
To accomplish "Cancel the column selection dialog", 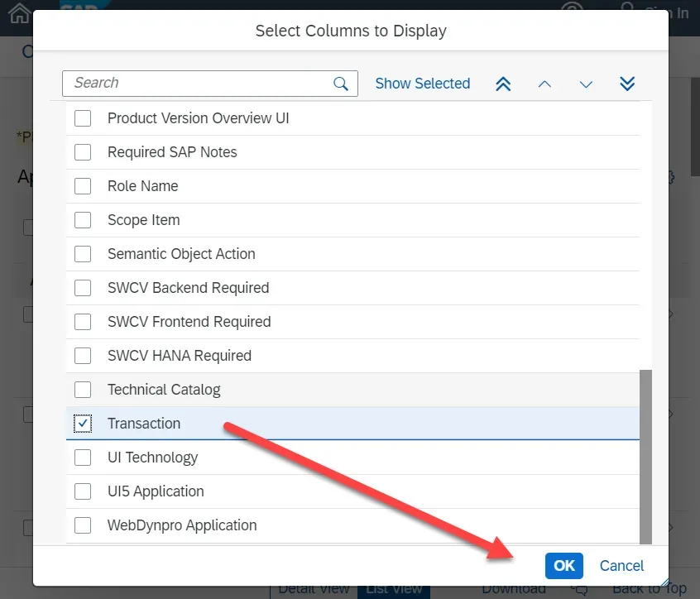I will click(x=621, y=566).
